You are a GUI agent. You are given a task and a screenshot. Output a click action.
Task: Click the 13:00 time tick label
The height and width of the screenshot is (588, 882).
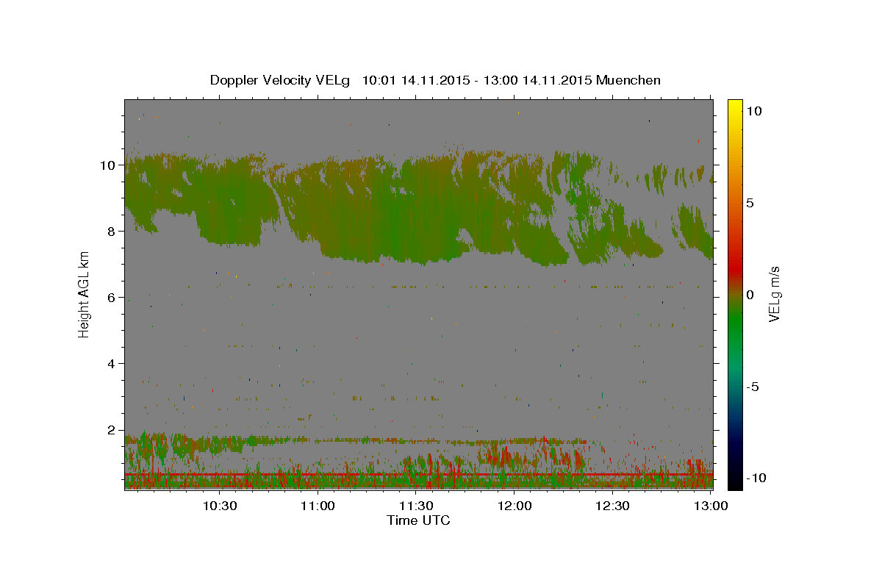pos(711,506)
